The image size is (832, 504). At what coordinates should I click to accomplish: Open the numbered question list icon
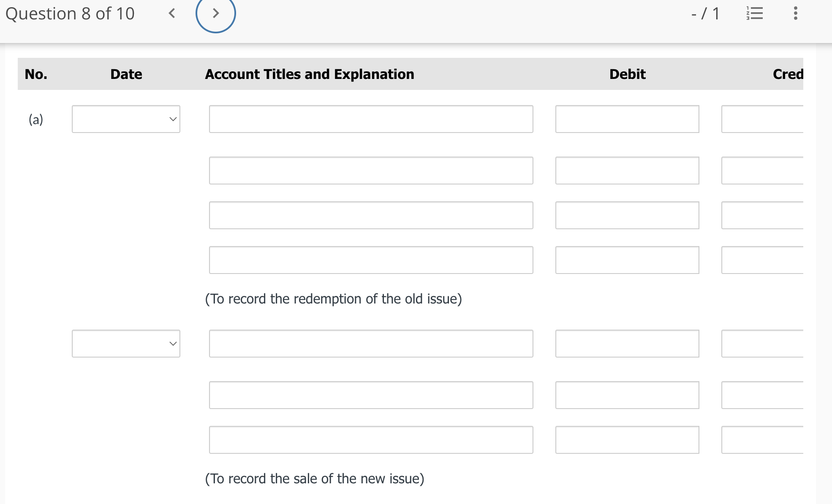755,14
